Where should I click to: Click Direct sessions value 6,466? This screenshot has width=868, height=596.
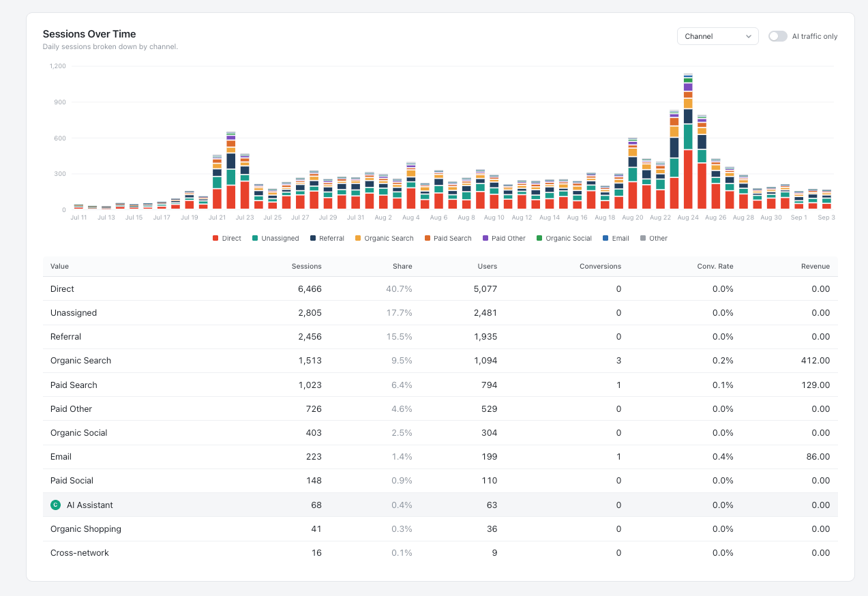(310, 289)
